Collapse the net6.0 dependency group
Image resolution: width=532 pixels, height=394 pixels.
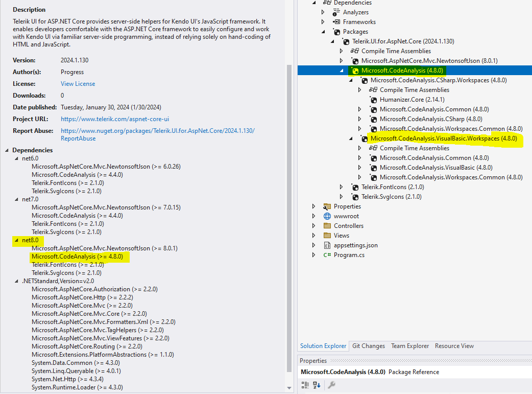(16, 158)
